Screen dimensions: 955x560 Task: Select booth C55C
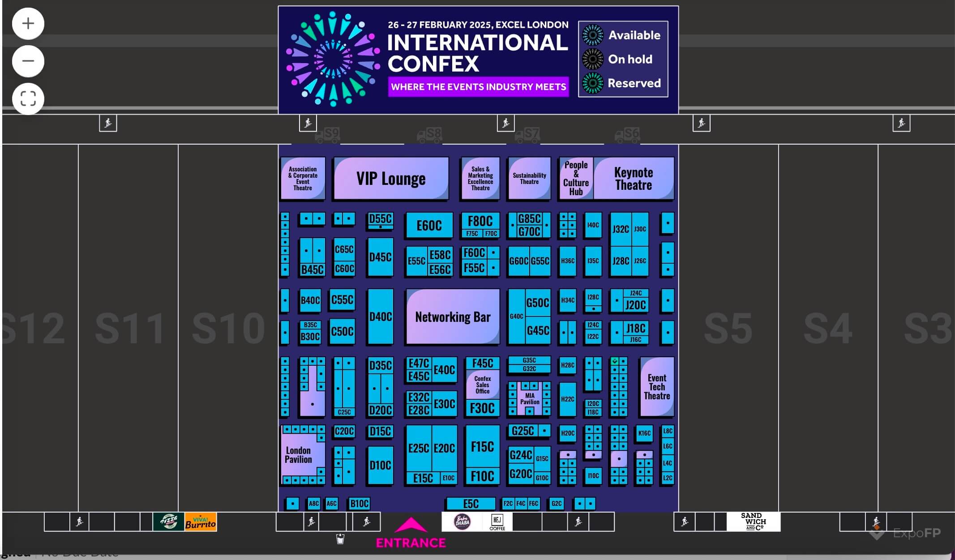pos(343,299)
